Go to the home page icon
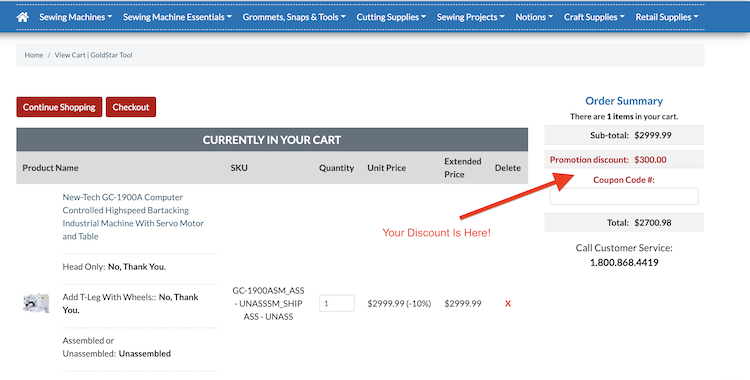Screen dimensions: 750x380 click(x=22, y=17)
